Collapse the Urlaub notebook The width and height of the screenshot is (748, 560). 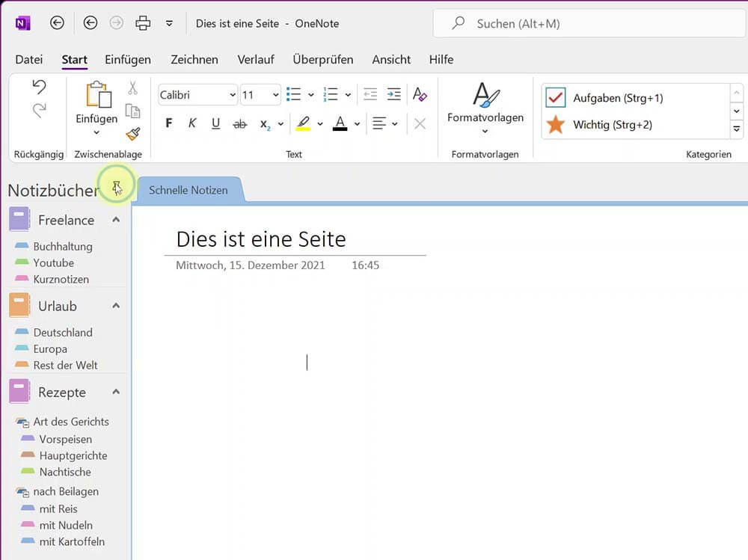pos(116,306)
